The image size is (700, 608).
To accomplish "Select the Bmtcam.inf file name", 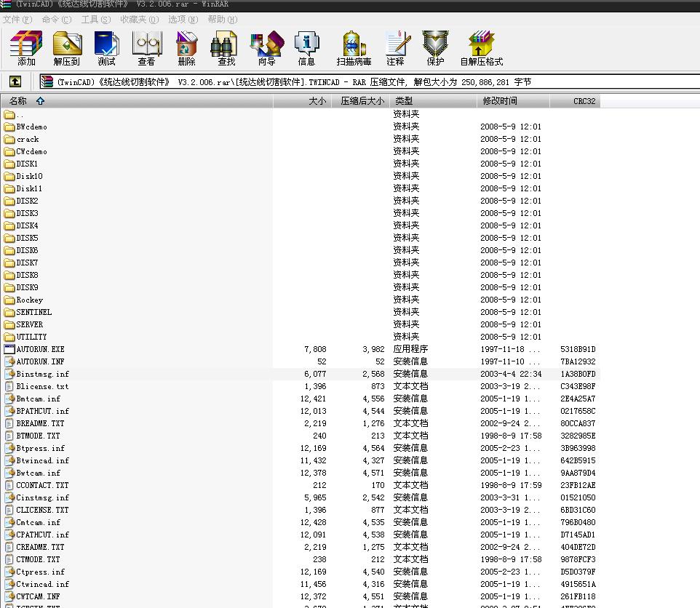I will click(x=39, y=399).
